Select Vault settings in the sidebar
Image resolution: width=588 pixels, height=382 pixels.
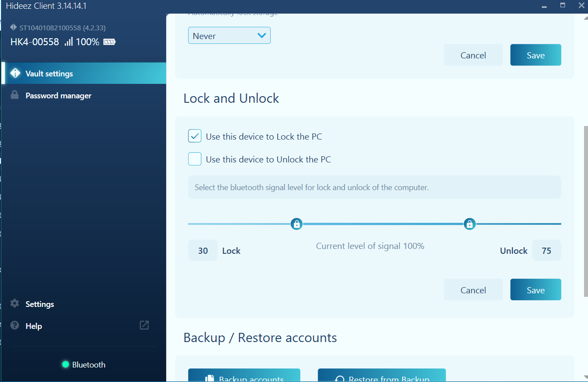click(x=49, y=74)
